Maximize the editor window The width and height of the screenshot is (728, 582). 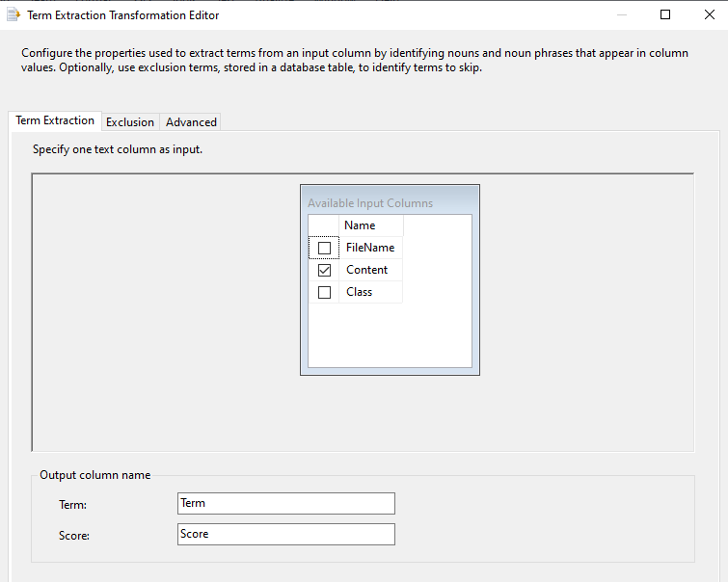[x=665, y=14]
